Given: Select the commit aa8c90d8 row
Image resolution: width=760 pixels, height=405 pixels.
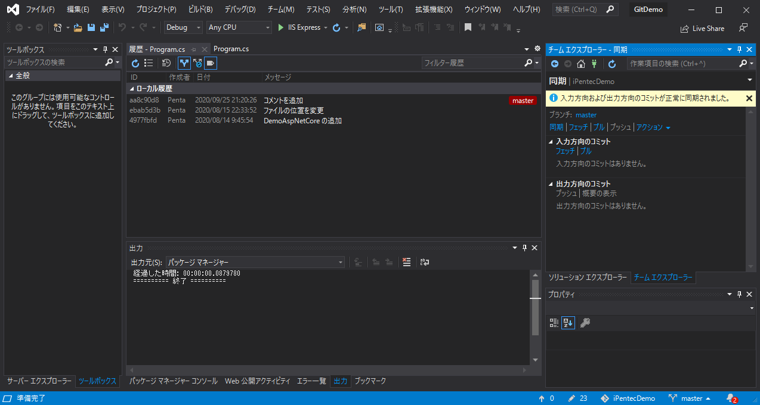Looking at the screenshot, I should coord(333,100).
